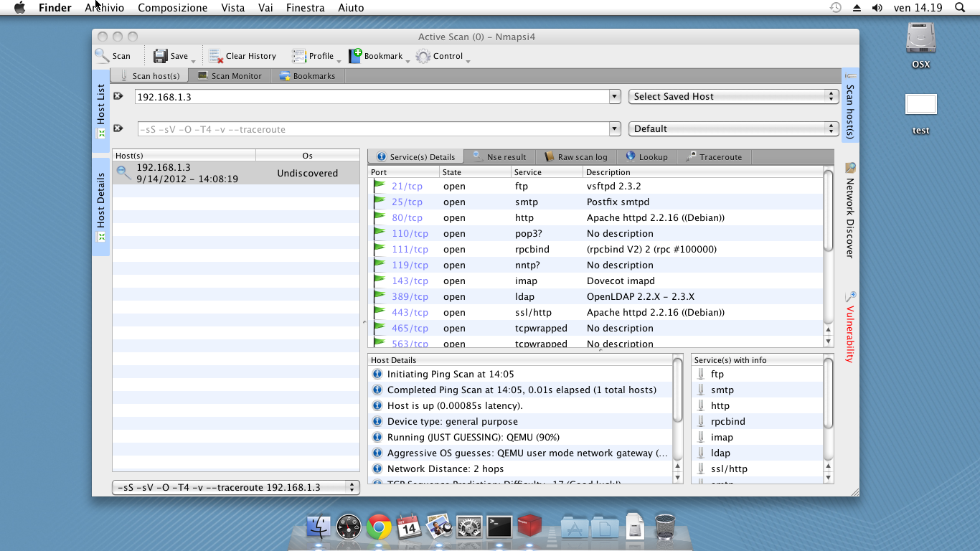
Task: Click the 80/tcp port row
Action: point(407,218)
